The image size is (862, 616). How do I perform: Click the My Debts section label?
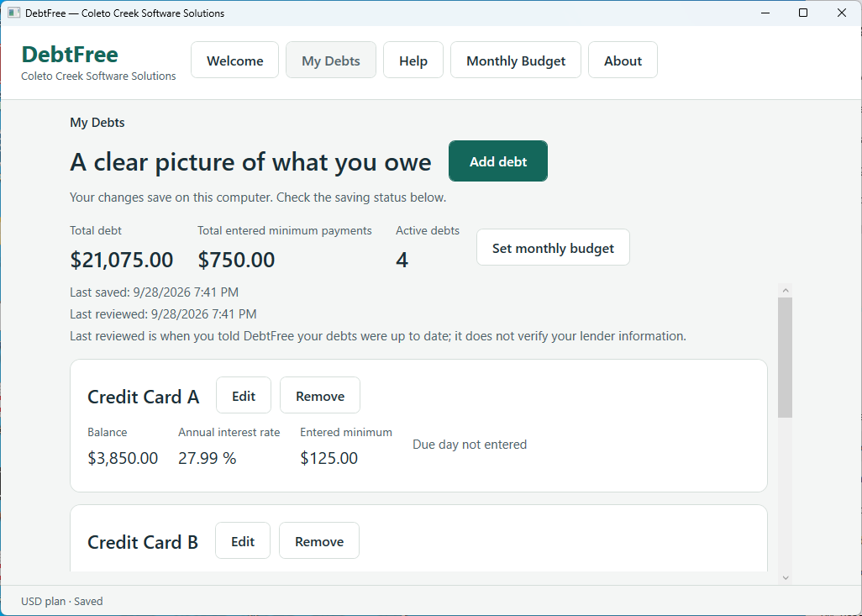pos(97,122)
